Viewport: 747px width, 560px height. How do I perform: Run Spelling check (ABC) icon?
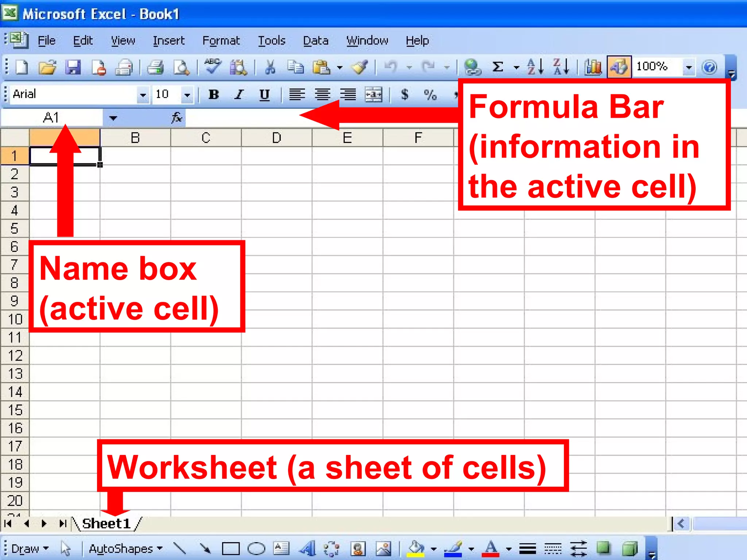coord(213,67)
